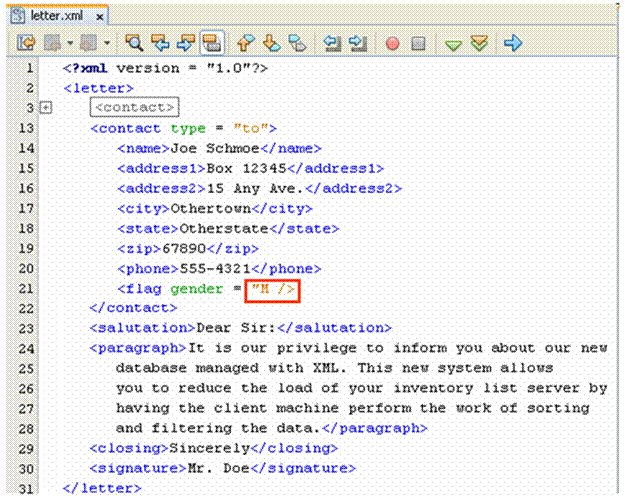Open the Back history dropdown arrow
The width and height of the screenshot is (625, 499).
(x=70, y=43)
